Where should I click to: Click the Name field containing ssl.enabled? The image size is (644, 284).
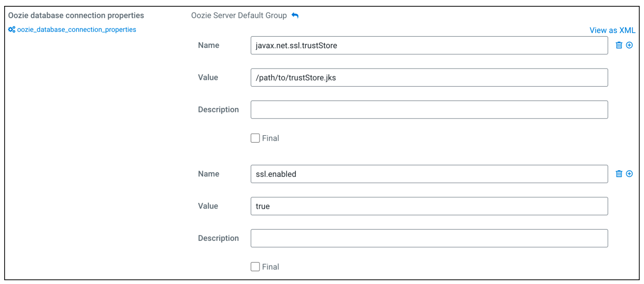click(x=429, y=174)
